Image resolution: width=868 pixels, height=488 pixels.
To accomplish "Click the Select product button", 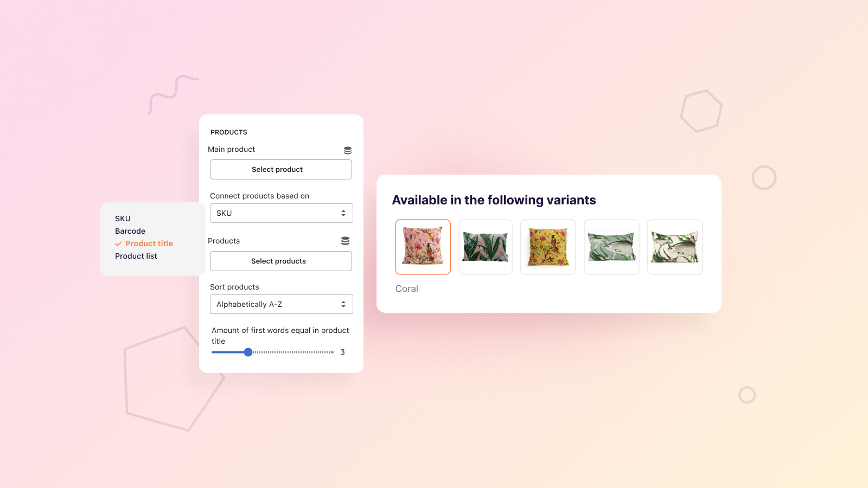I will 281,169.
